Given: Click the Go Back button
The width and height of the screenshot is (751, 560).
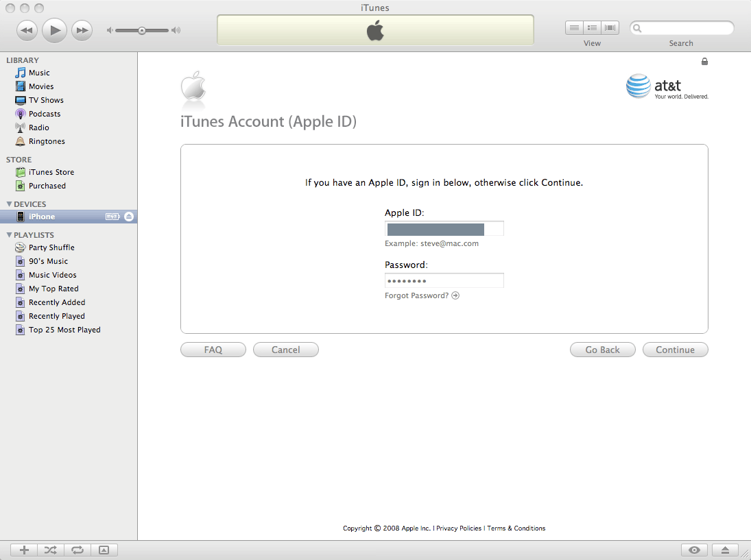Looking at the screenshot, I should (603, 350).
